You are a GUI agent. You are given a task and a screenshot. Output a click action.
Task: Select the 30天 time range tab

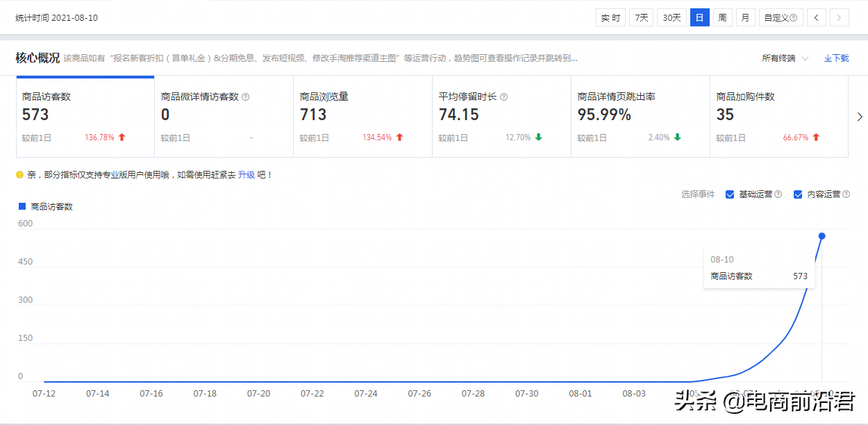pos(671,18)
